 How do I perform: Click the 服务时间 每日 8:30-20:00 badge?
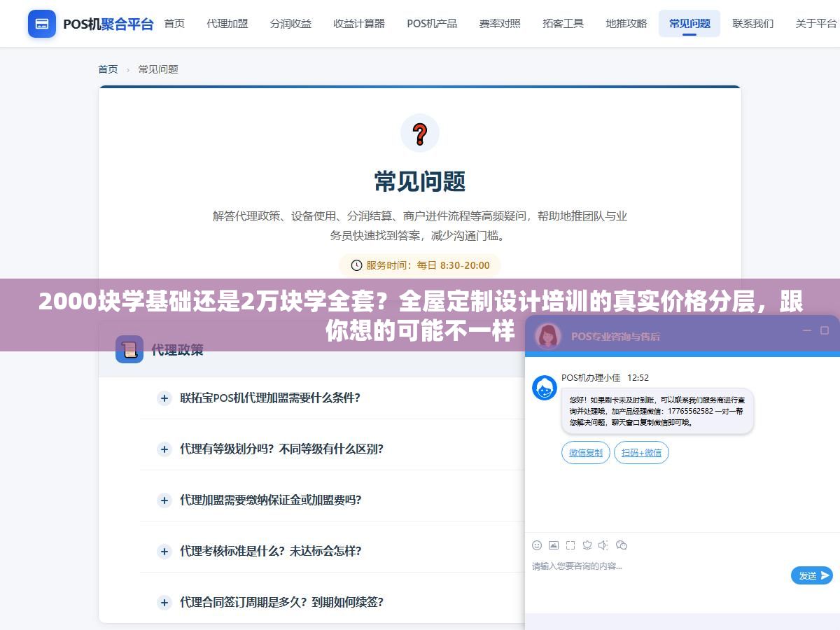(420, 265)
